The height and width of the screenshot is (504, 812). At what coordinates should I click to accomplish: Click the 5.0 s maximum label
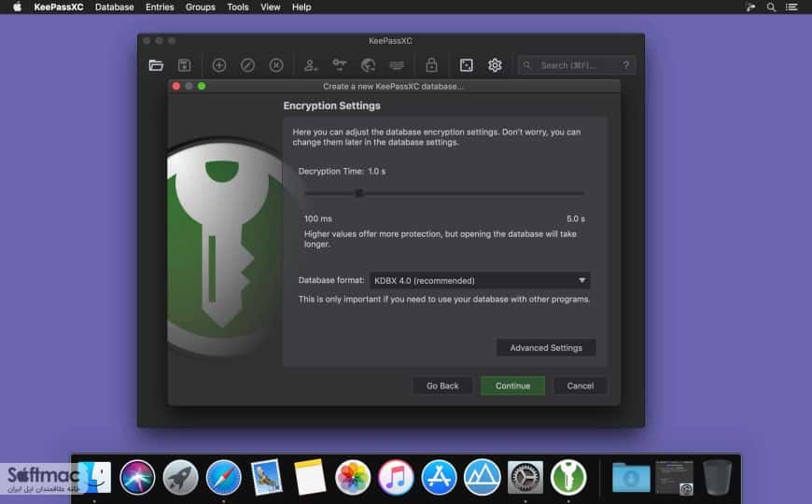click(x=575, y=218)
